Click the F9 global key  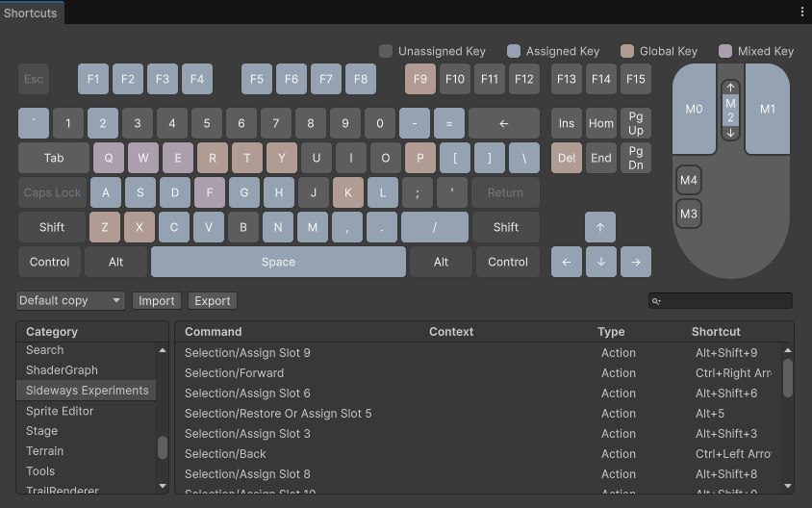tap(420, 79)
